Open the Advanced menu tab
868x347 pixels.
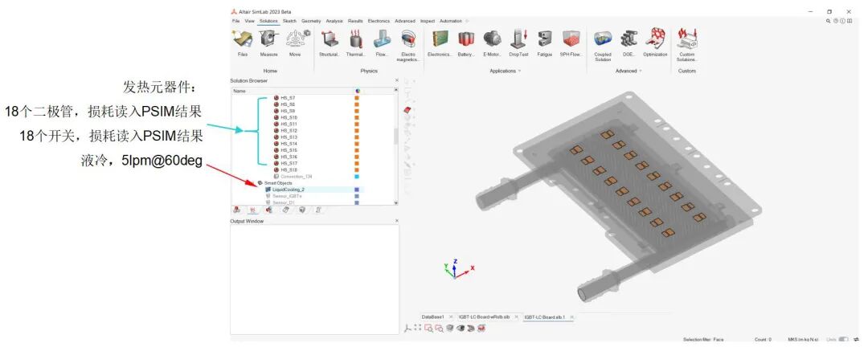pyautogui.click(x=404, y=21)
